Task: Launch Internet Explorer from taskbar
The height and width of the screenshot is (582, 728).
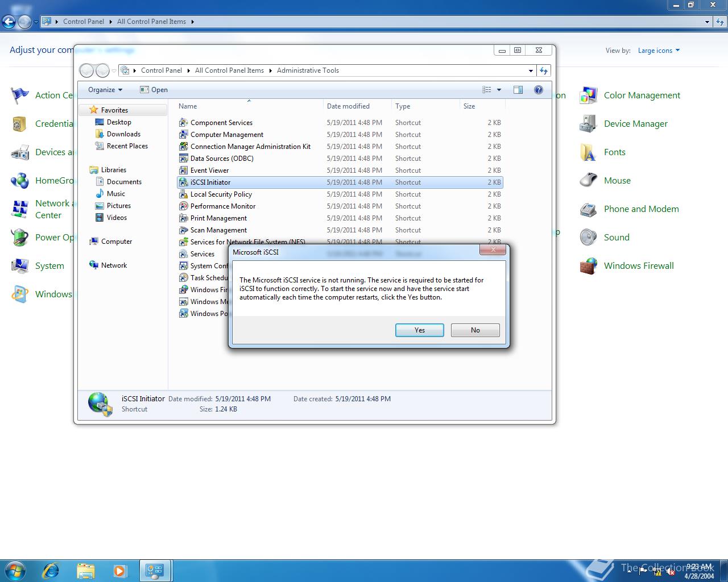Action: 51,570
